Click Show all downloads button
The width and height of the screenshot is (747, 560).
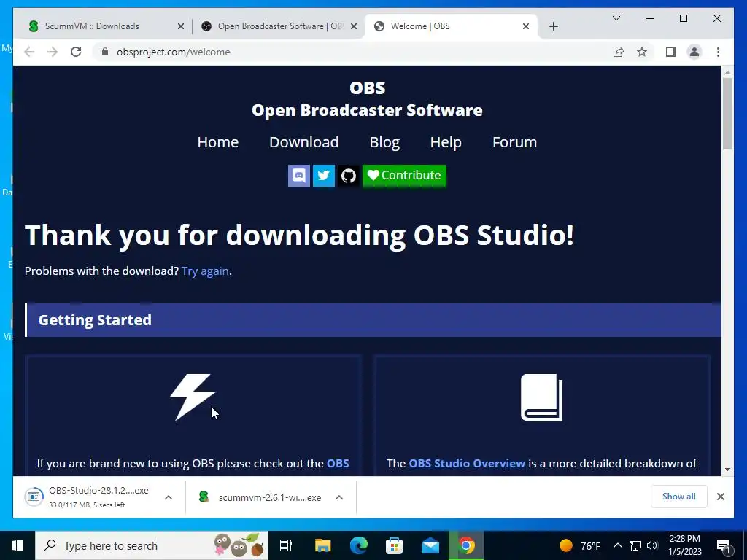(678, 496)
